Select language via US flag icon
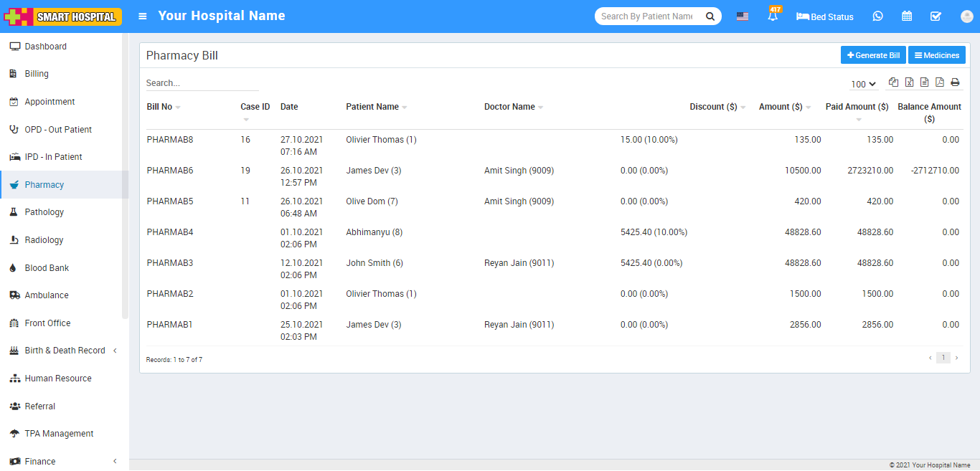The image size is (980, 471). coord(743,16)
